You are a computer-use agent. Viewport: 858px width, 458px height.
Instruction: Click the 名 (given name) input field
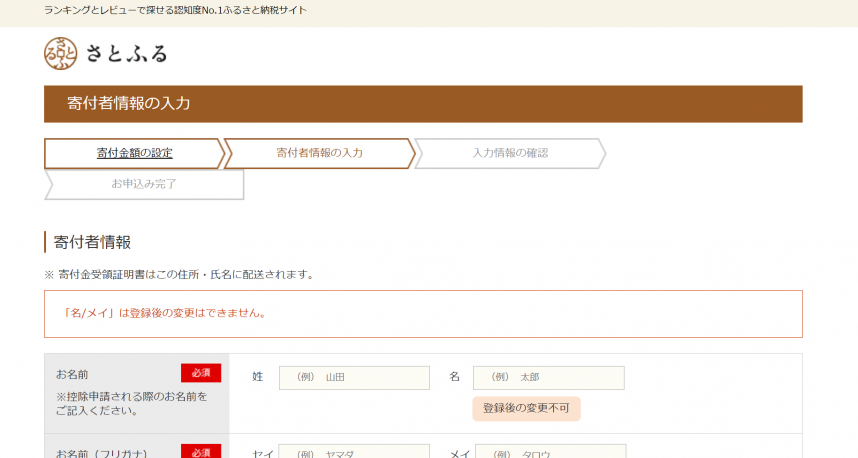point(548,377)
